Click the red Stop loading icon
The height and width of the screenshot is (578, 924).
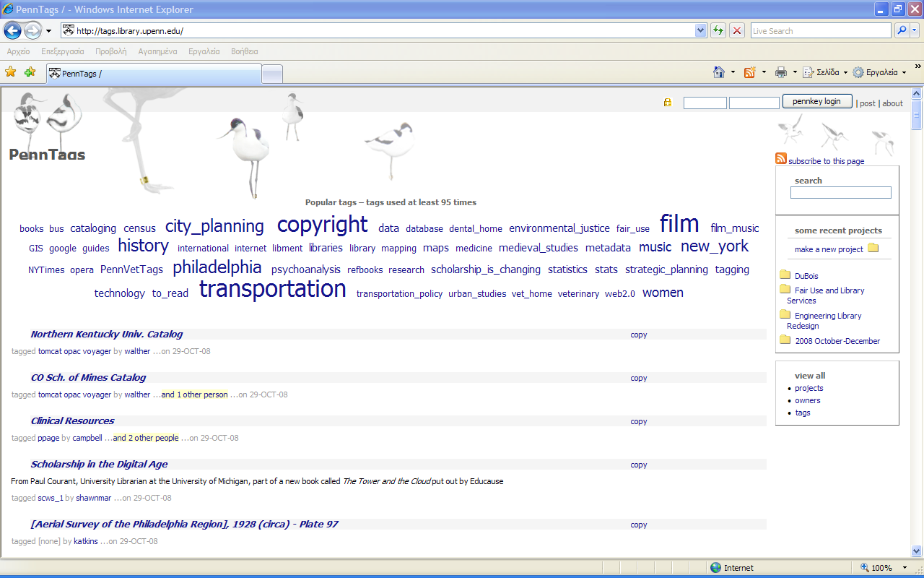(x=737, y=30)
